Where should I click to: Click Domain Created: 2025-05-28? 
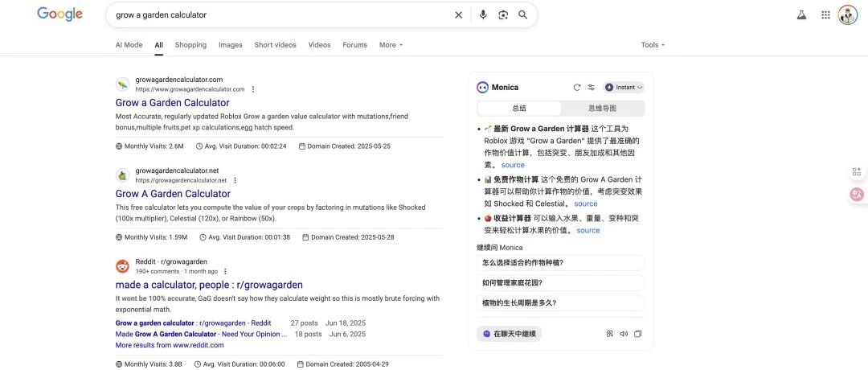348,237
